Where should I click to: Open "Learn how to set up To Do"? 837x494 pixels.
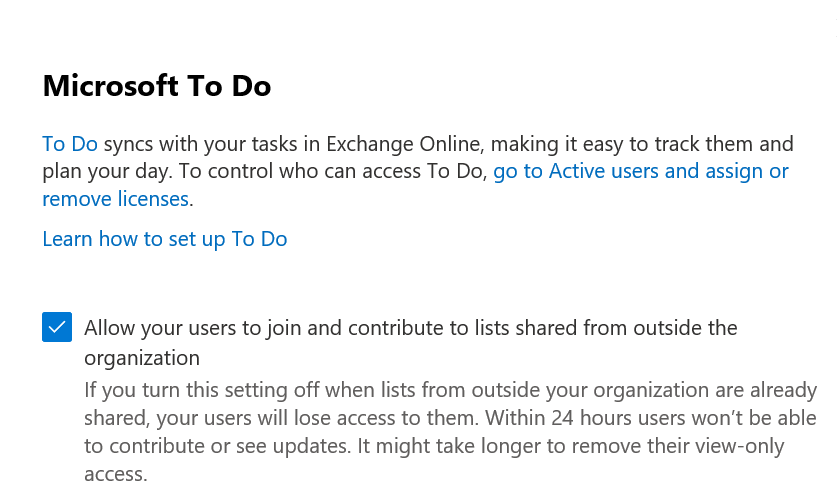[x=164, y=239]
